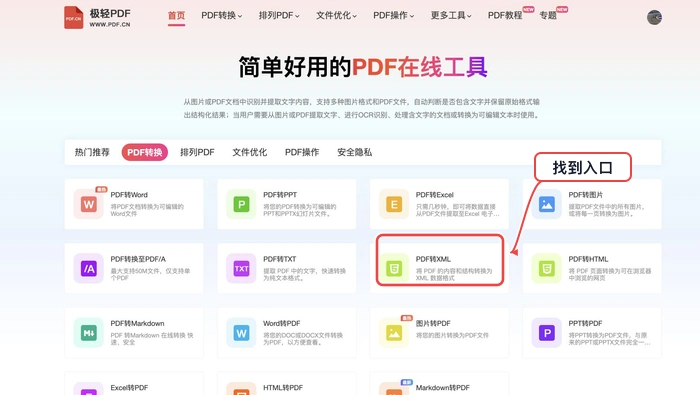Click the PPT转PDF purple P icon

pos(546,333)
